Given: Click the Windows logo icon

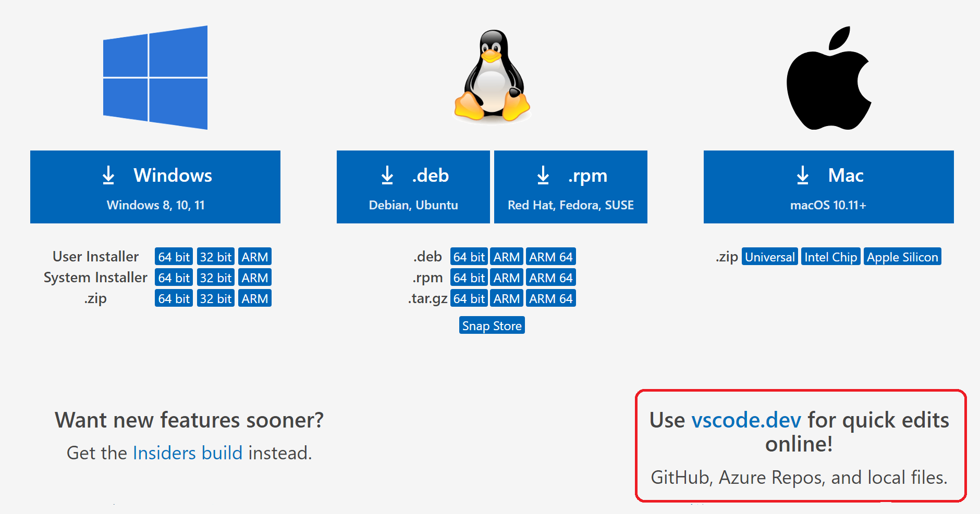Looking at the screenshot, I should pyautogui.click(x=155, y=77).
